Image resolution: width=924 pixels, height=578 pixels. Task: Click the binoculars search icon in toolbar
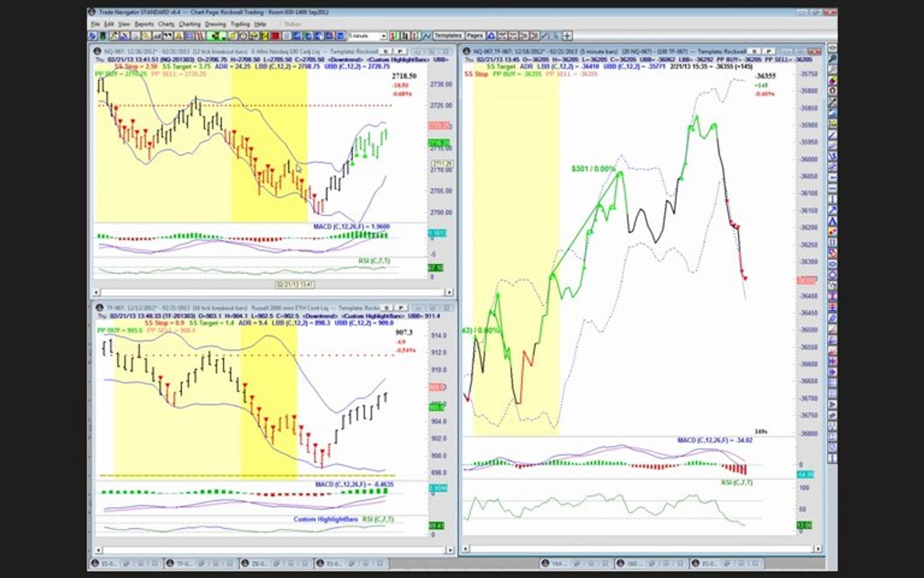[169, 36]
